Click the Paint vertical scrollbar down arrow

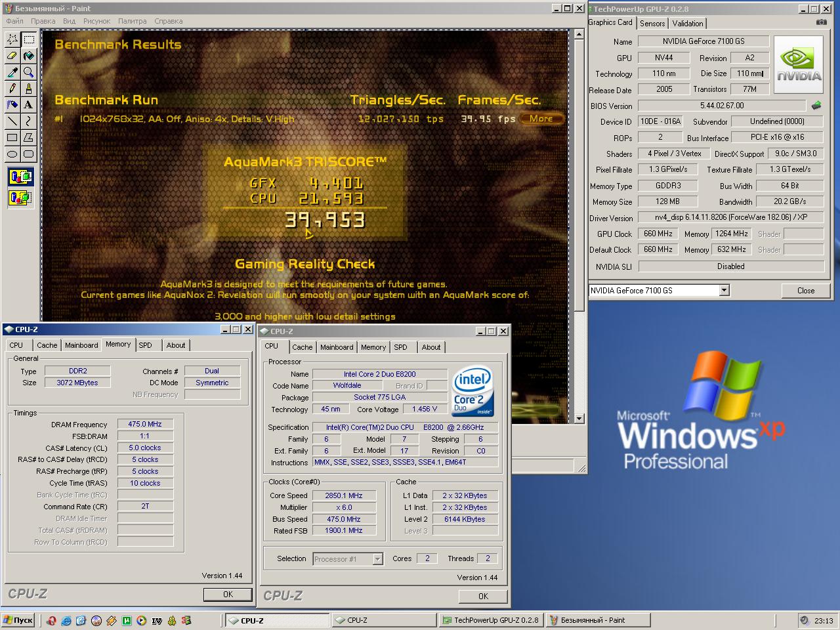pyautogui.click(x=579, y=418)
